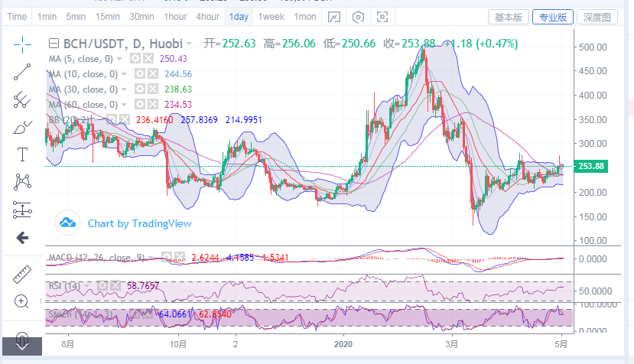The width and height of the screenshot is (634, 364).
Task: Remove the MACD indicator
Action: (180, 257)
